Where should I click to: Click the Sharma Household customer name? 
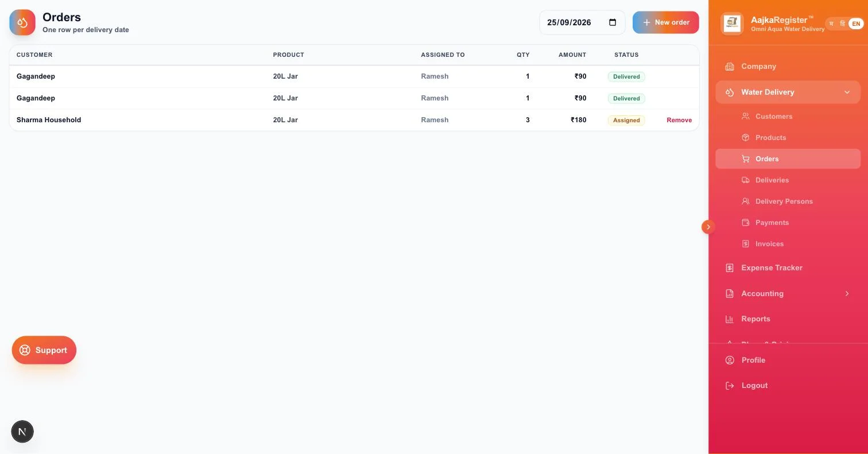pyautogui.click(x=49, y=120)
